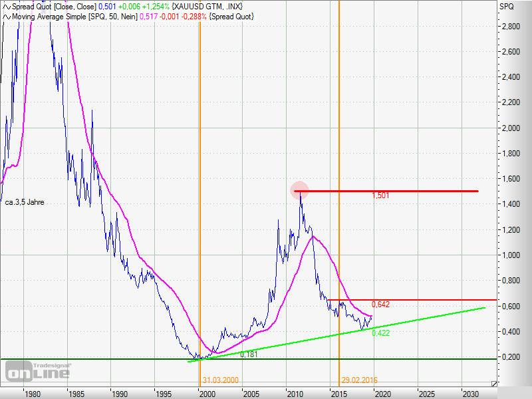The image size is (532, 399).
Task: Click the y-axis label "0,200"
Action: (511, 357)
